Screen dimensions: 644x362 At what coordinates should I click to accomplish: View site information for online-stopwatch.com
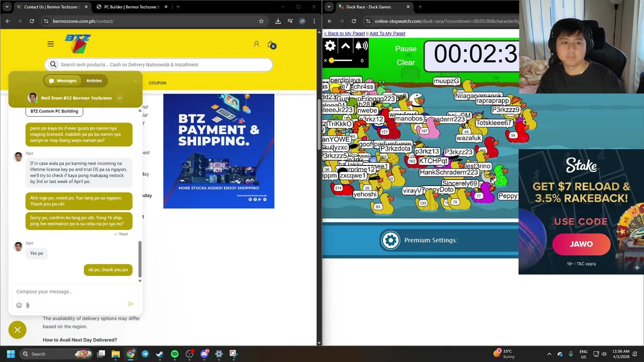coord(368,21)
